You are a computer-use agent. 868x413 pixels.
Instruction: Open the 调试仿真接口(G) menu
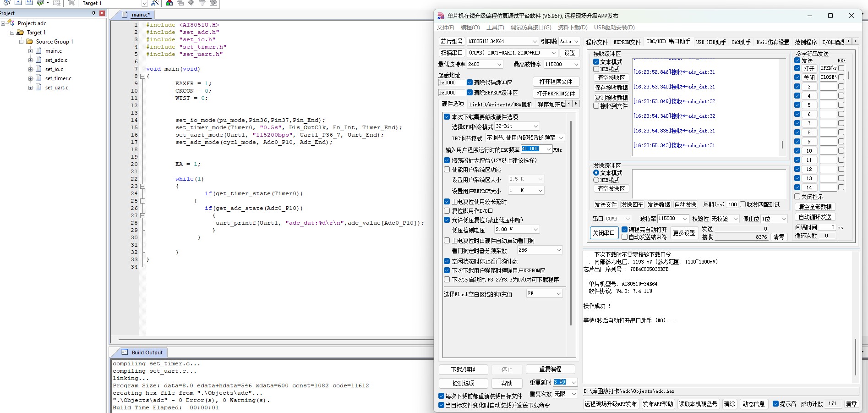click(531, 28)
